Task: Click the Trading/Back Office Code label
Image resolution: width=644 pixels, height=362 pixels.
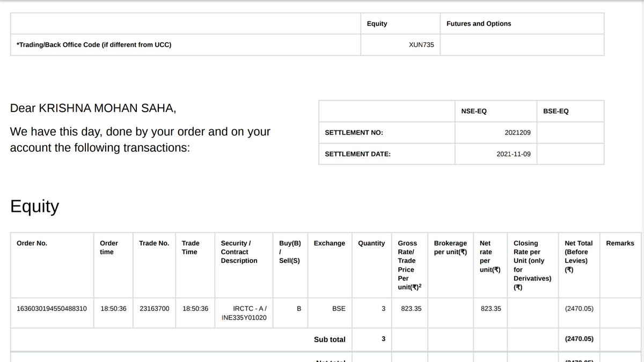Action: 94,45
